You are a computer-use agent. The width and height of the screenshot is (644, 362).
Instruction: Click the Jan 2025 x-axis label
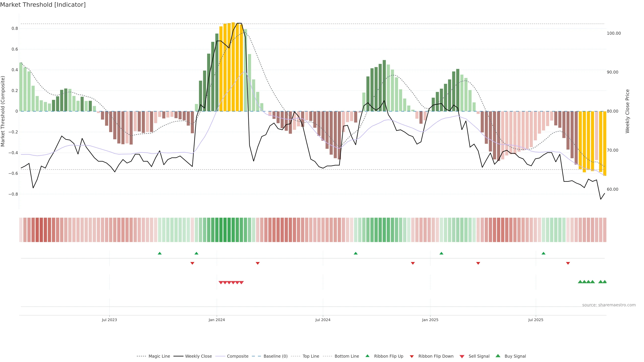point(430,320)
